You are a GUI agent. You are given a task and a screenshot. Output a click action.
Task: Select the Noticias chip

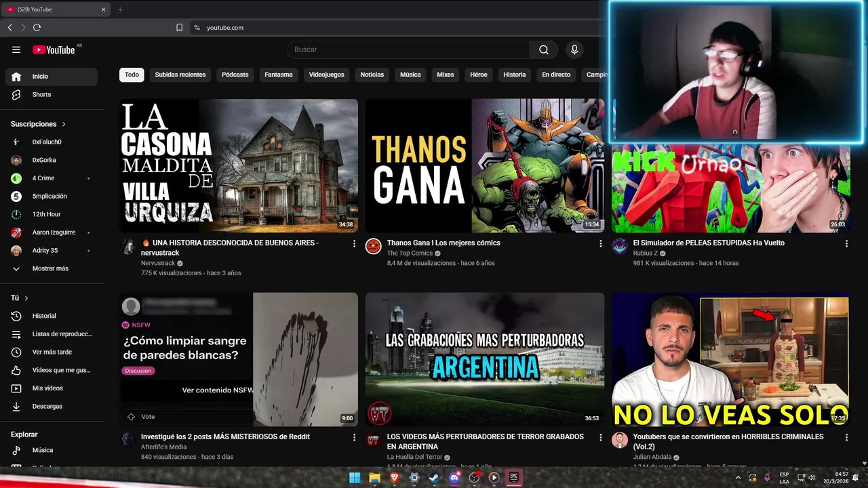372,75
